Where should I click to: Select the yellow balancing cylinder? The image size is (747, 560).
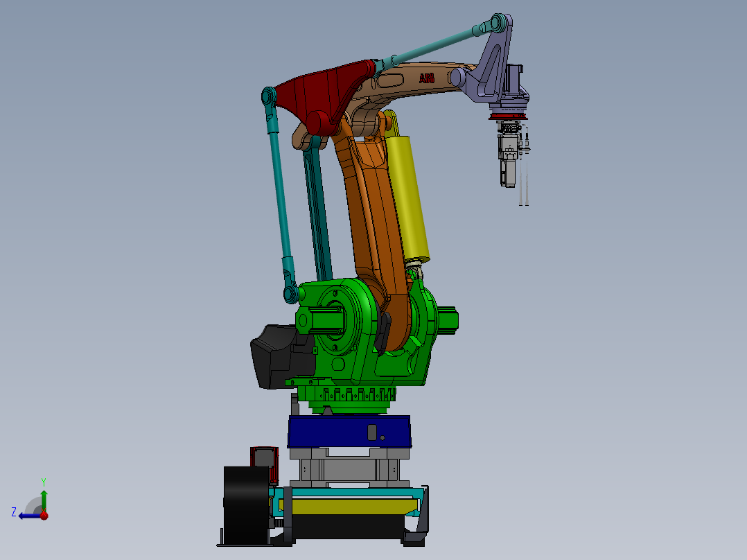coord(410,198)
